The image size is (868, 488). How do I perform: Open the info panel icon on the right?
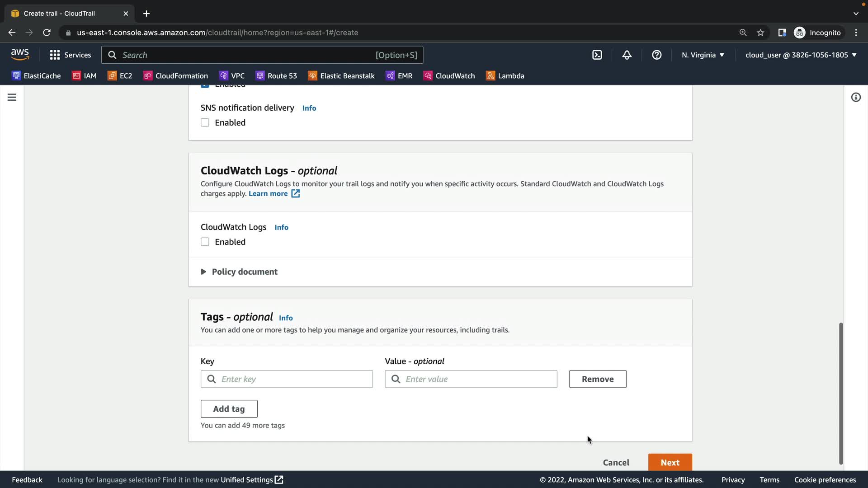point(855,97)
